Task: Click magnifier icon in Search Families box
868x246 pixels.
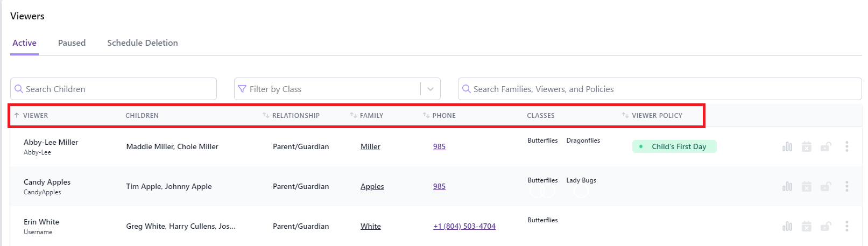Action: [x=467, y=89]
